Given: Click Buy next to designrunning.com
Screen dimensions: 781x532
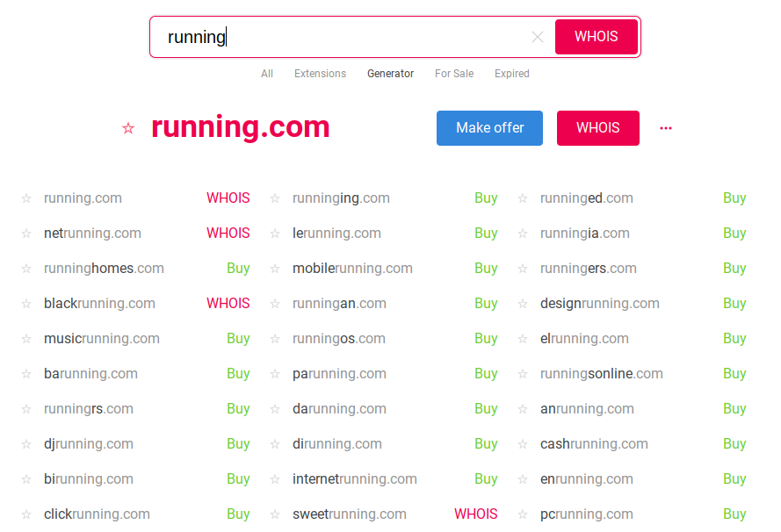Looking at the screenshot, I should click(734, 303).
